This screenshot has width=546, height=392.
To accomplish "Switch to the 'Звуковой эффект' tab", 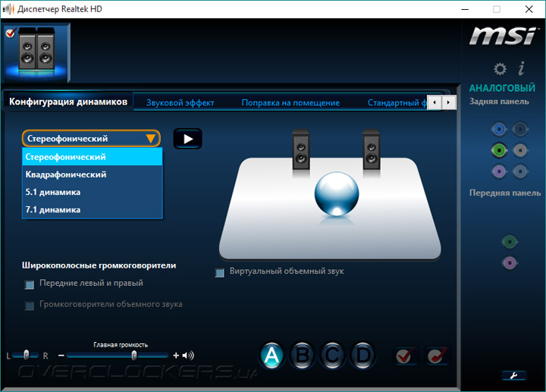I will click(180, 102).
